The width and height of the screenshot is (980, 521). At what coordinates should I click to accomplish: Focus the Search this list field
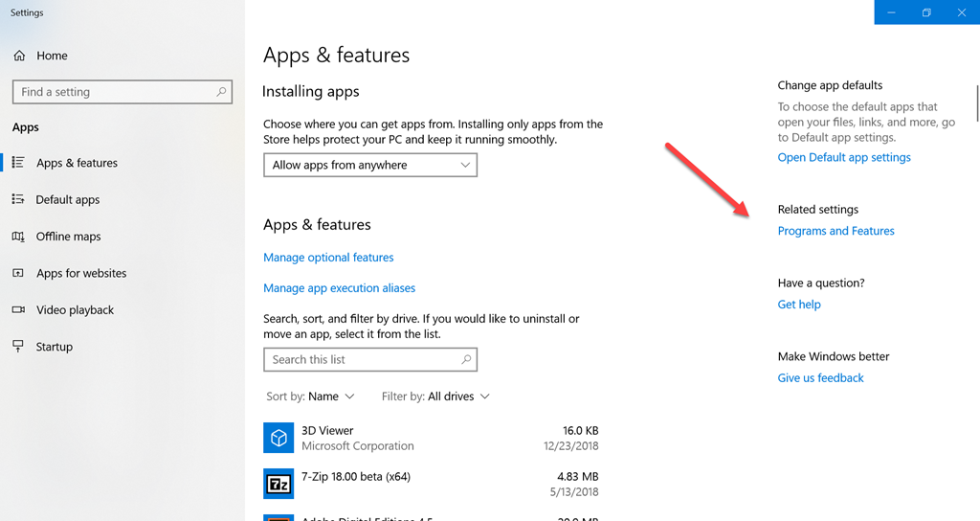click(x=370, y=360)
